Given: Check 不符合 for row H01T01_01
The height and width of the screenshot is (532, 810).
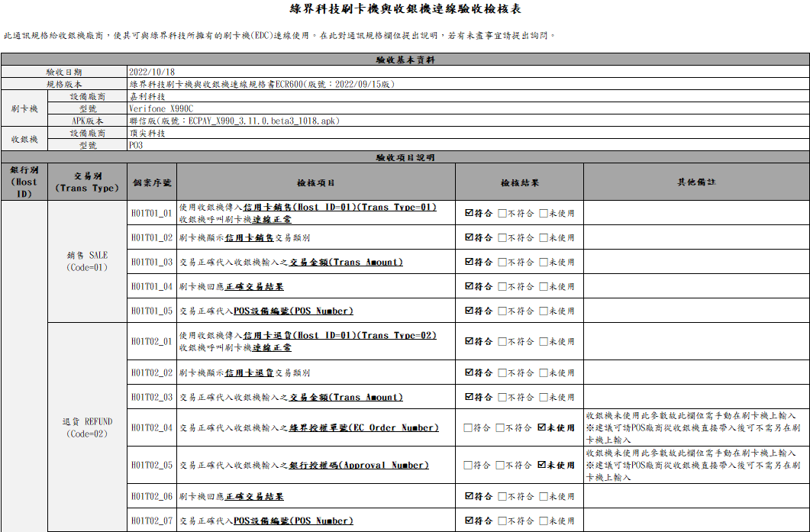Looking at the screenshot, I should pyautogui.click(x=502, y=214).
